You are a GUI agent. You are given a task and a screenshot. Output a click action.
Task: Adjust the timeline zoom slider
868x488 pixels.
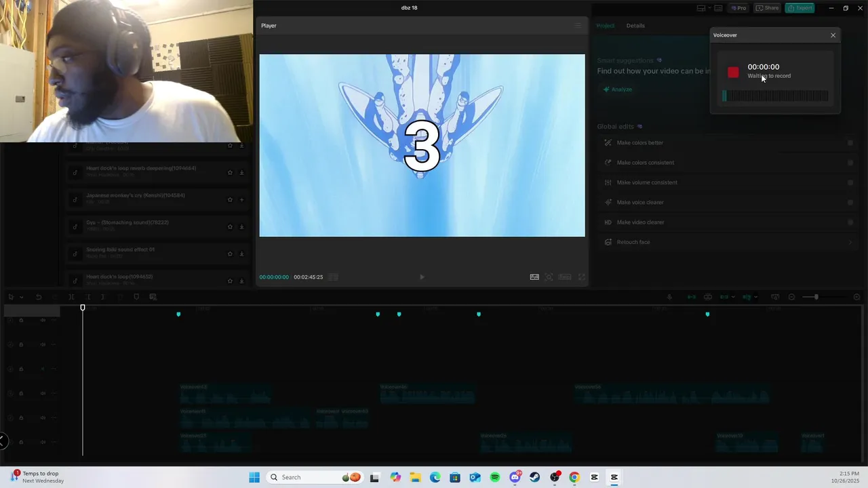tap(816, 297)
